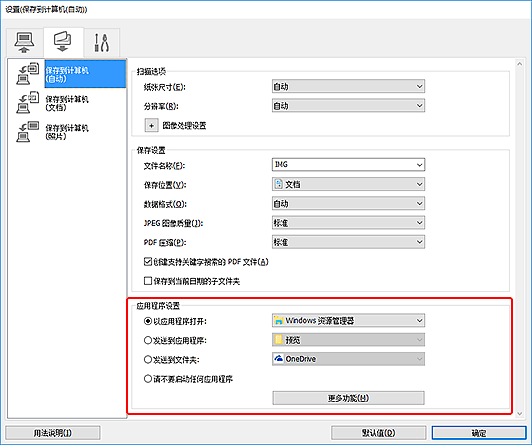
Task: Select the 发送到应用程序 radio button
Action: tap(148, 340)
